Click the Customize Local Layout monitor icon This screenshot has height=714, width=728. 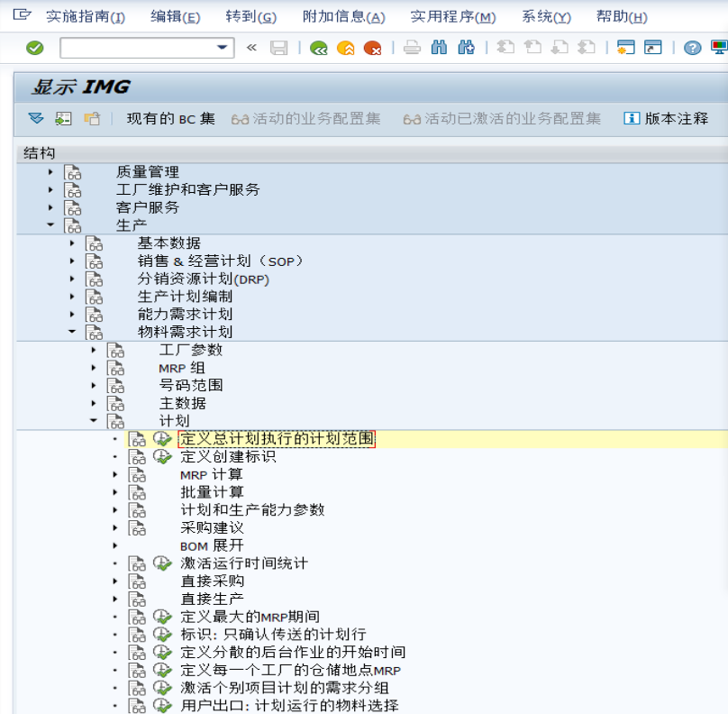pyautogui.click(x=719, y=48)
